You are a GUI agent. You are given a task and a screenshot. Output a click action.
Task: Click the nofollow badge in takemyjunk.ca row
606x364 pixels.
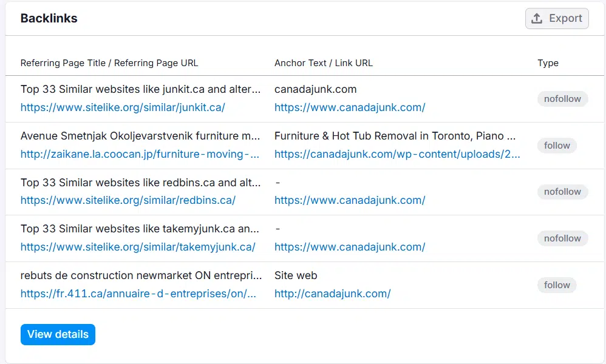tap(562, 238)
